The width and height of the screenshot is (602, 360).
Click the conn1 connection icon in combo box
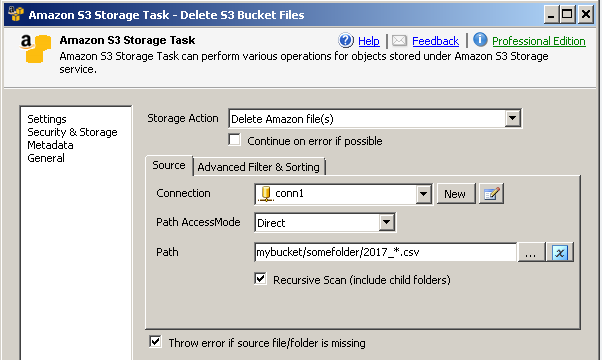click(265, 194)
